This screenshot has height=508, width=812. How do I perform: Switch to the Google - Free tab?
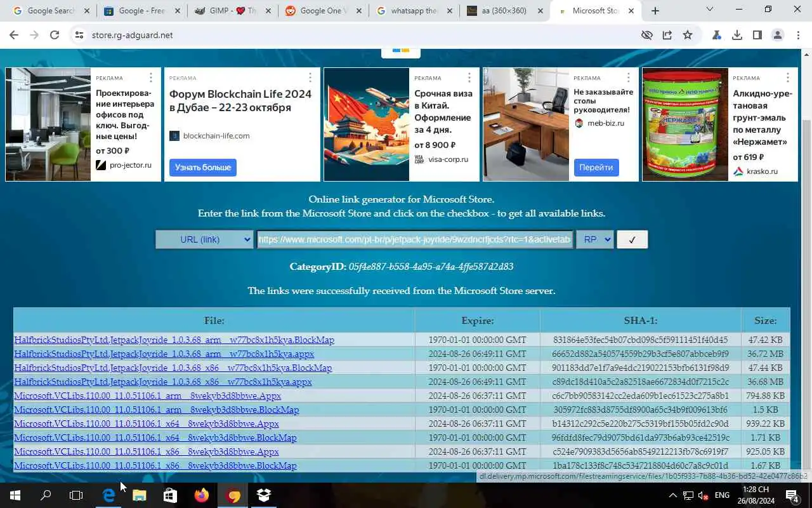pos(143,11)
